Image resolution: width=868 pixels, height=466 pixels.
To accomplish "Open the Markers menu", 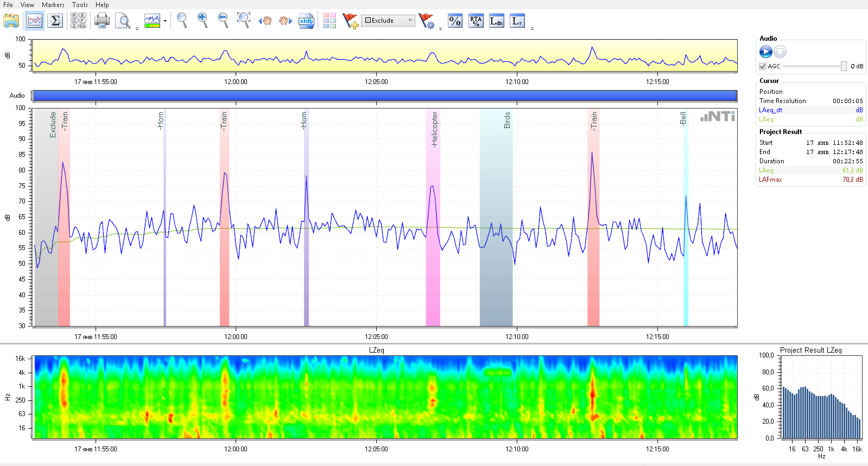I will tap(53, 5).
